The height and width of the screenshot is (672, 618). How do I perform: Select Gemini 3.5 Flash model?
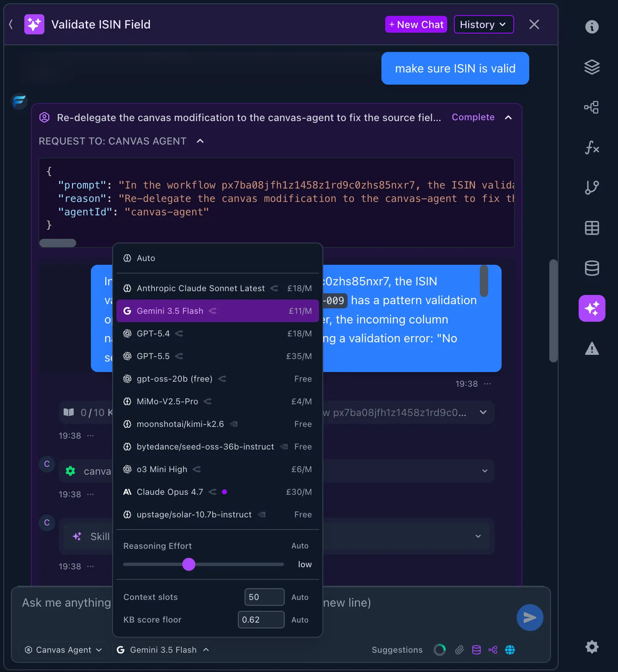(x=218, y=311)
